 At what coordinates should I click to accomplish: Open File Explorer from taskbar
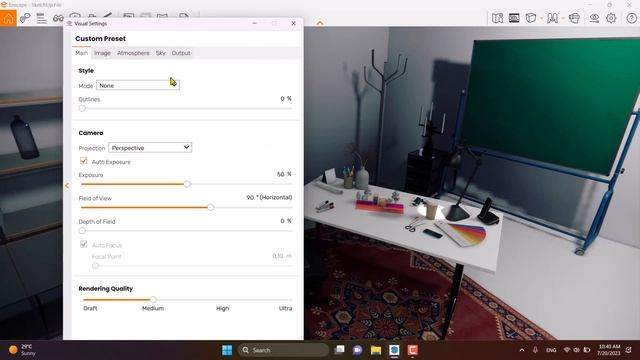(376, 350)
